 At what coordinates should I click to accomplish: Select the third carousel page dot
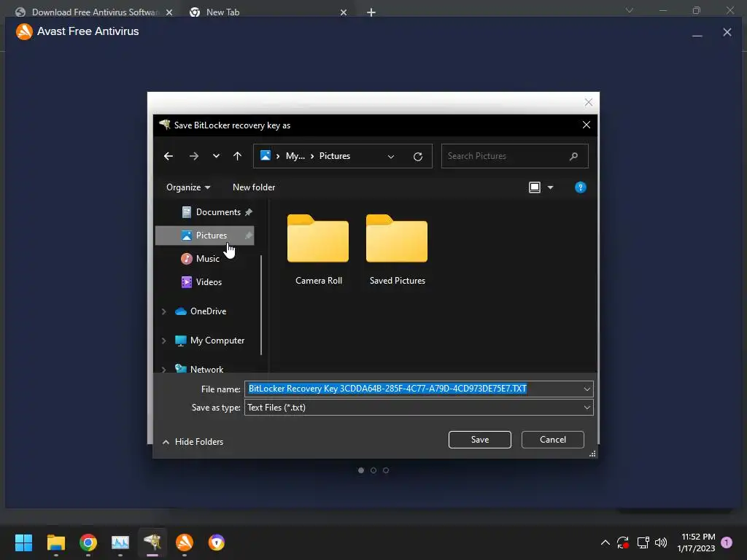[386, 470]
